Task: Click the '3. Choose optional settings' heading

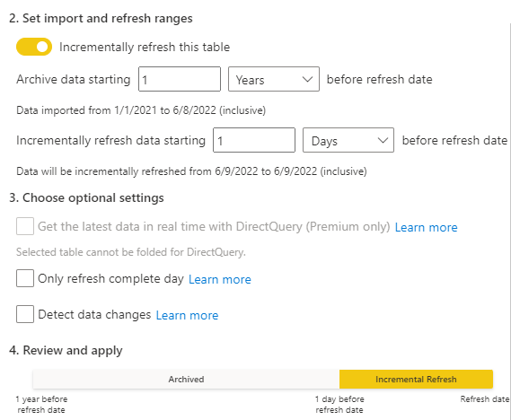Action: point(86,197)
